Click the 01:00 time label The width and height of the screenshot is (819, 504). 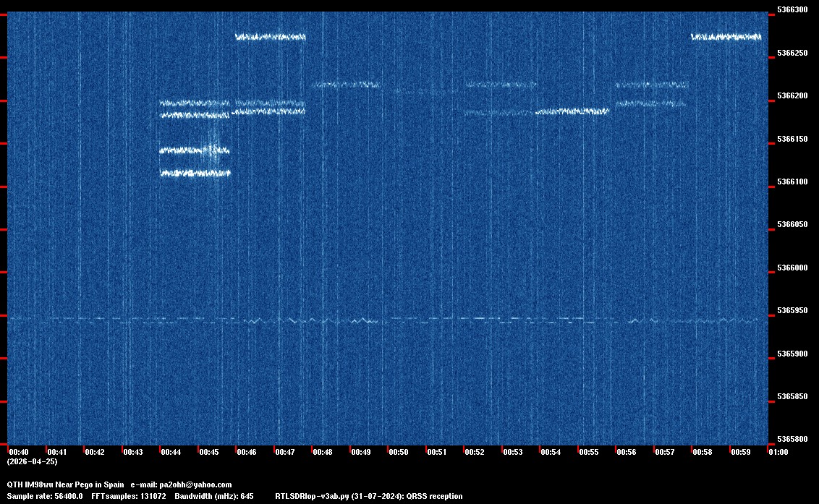coord(778,452)
